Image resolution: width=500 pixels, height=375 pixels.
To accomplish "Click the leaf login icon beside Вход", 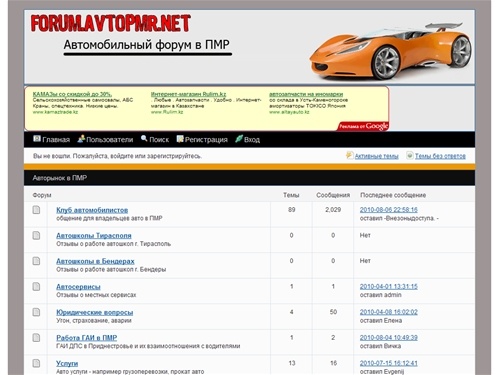I will coord(239,139).
